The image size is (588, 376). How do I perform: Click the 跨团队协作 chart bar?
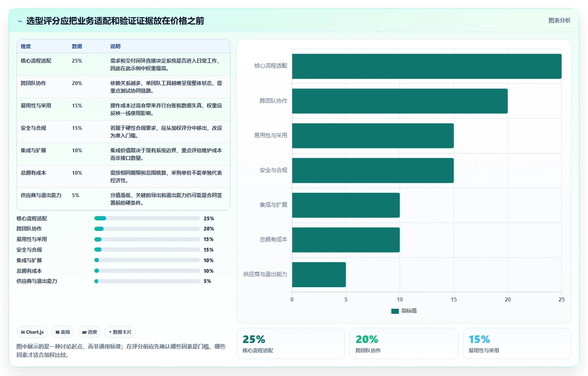coord(400,101)
